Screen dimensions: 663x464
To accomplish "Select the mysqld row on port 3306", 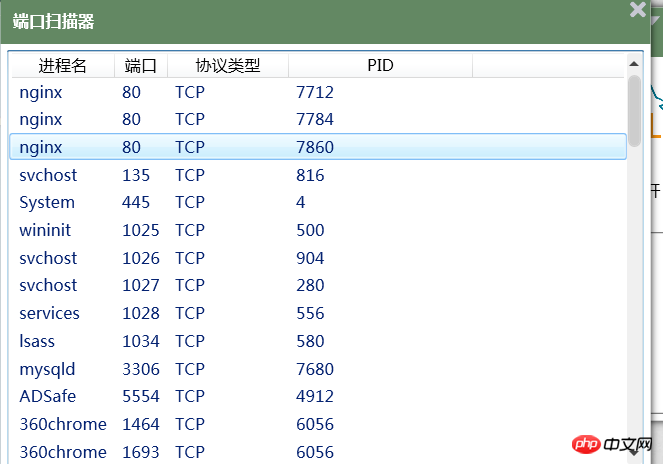I will (x=318, y=369).
